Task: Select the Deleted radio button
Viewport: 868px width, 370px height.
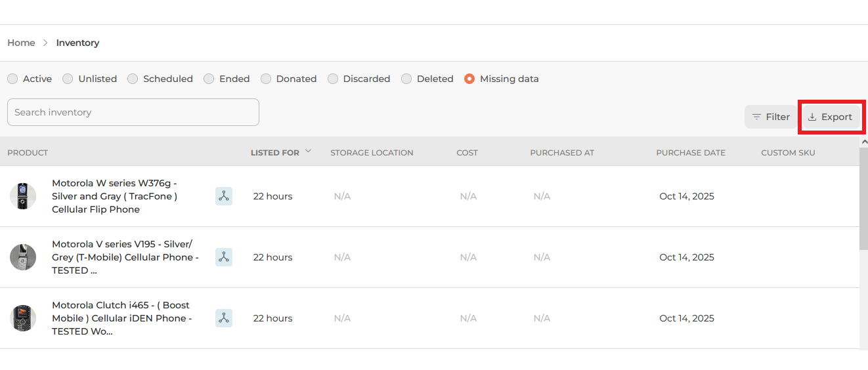Action: [406, 79]
